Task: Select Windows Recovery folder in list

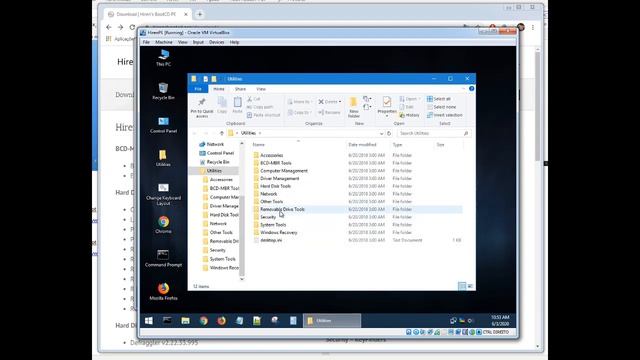Action: click(x=278, y=233)
